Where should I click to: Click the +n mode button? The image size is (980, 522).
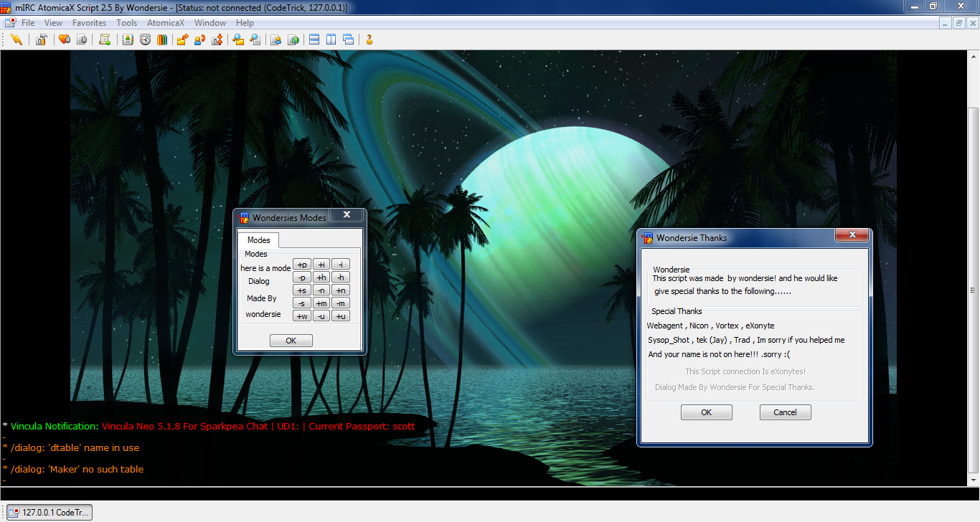tap(341, 290)
